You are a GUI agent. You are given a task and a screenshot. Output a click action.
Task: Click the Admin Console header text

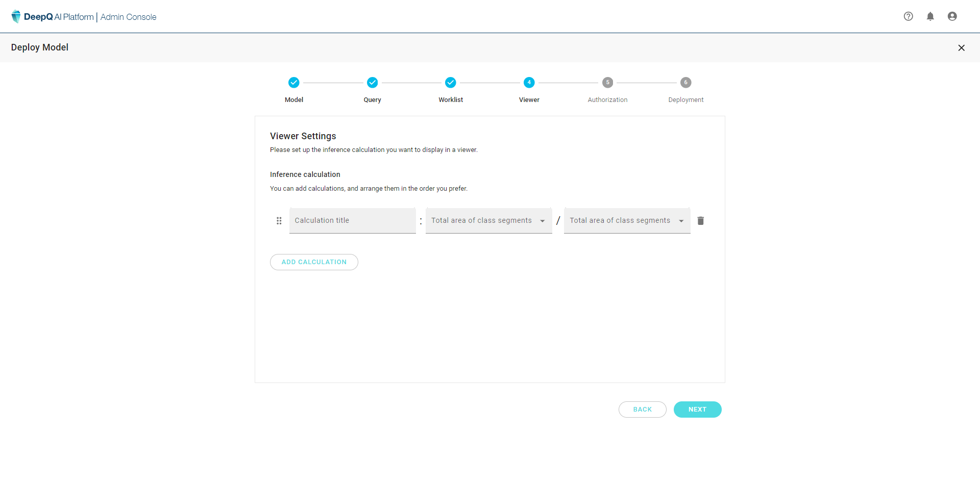pos(129,17)
